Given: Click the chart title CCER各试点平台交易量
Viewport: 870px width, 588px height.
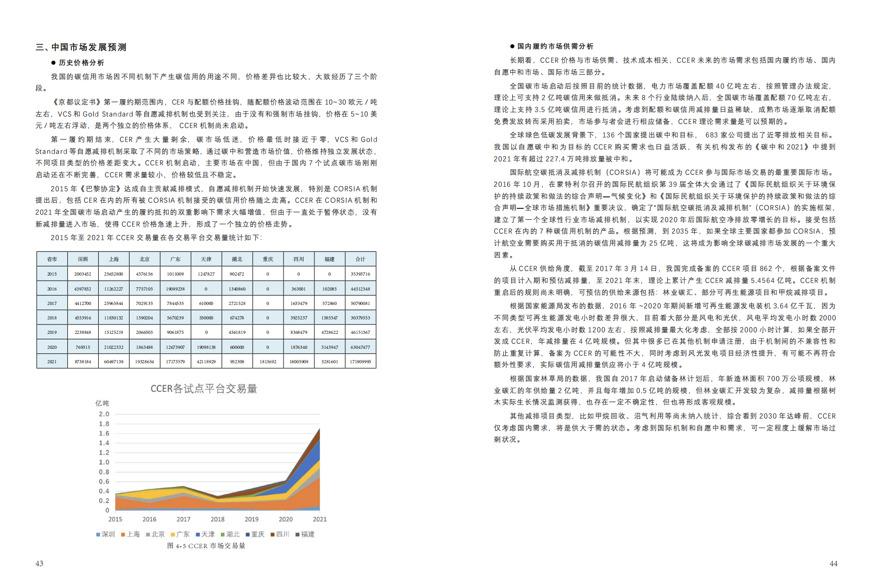Looking at the screenshot, I should (204, 389).
